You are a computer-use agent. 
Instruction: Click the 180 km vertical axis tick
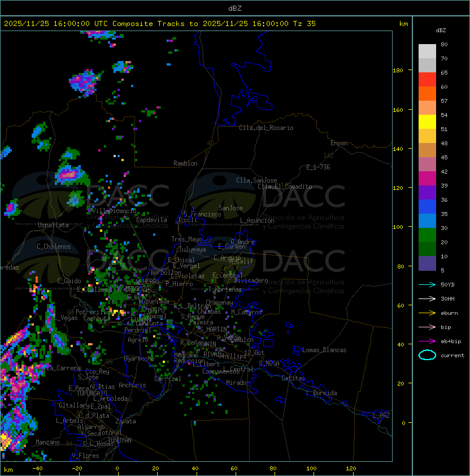pos(398,71)
